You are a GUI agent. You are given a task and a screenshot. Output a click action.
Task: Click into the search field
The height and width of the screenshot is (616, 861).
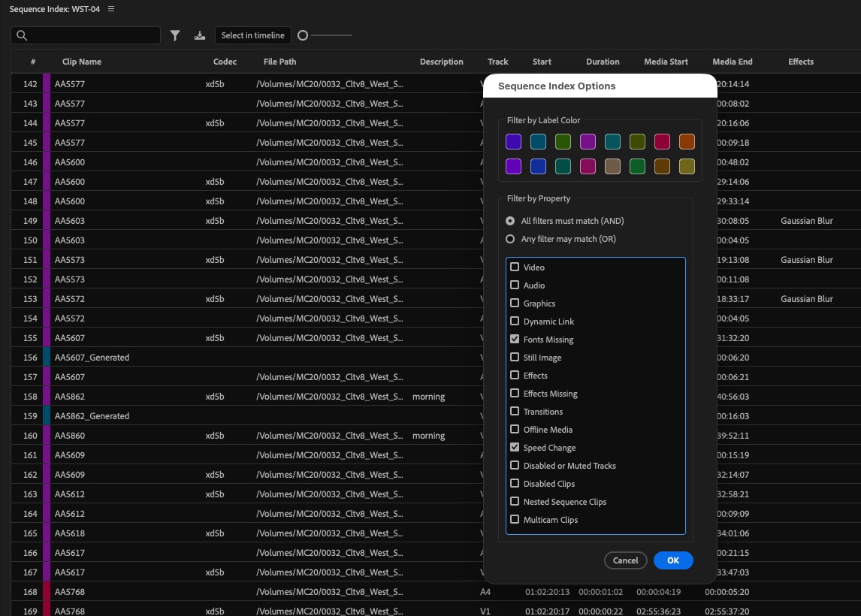[86, 36]
